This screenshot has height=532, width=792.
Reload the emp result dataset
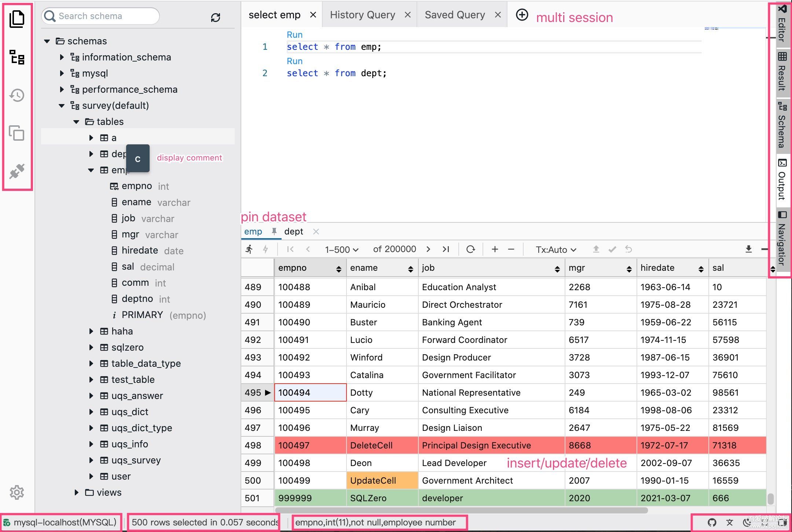click(470, 249)
